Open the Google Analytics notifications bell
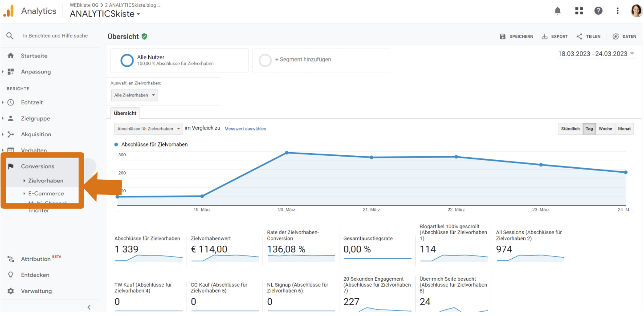The width and height of the screenshot is (644, 316). [x=557, y=10]
